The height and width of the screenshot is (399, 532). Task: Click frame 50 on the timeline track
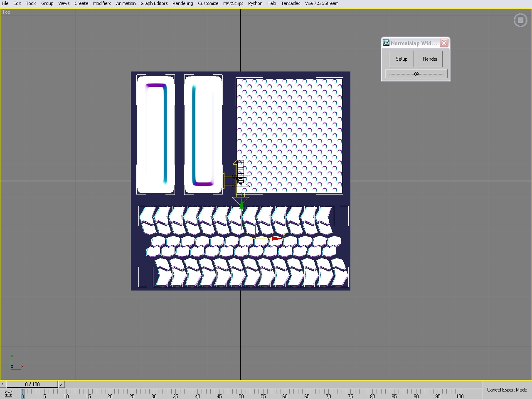[x=241, y=394]
